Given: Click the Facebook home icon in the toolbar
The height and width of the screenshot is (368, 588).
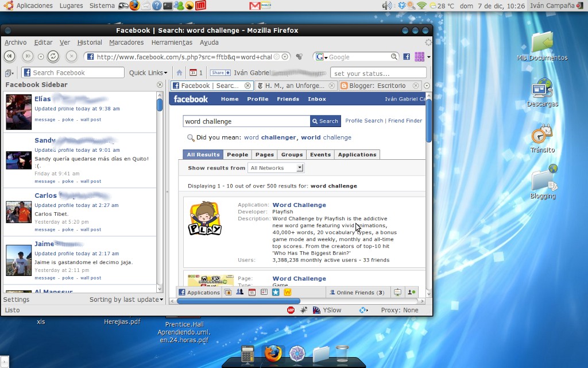Looking at the screenshot, I should click(x=180, y=72).
